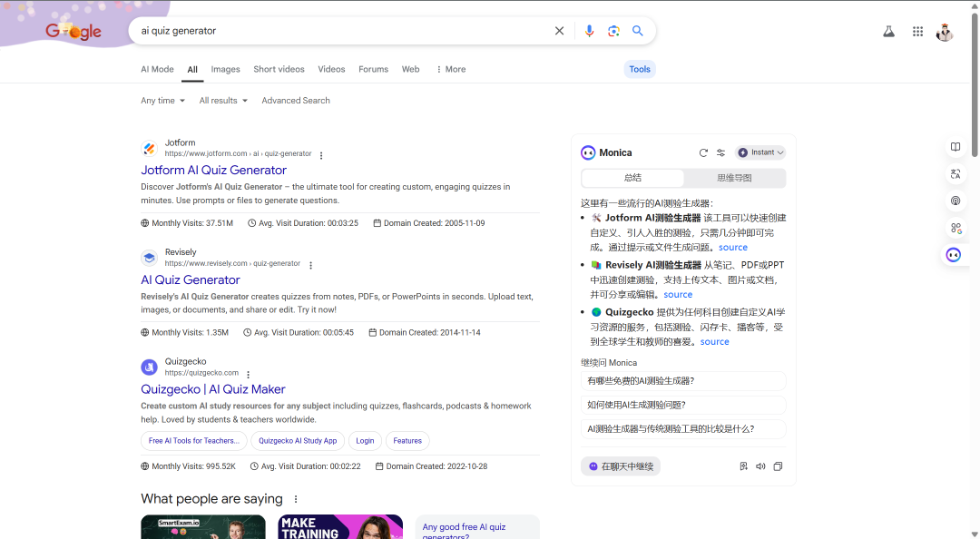Click the Quizgecko Features chip
This screenshot has width=980, height=539.
(407, 441)
